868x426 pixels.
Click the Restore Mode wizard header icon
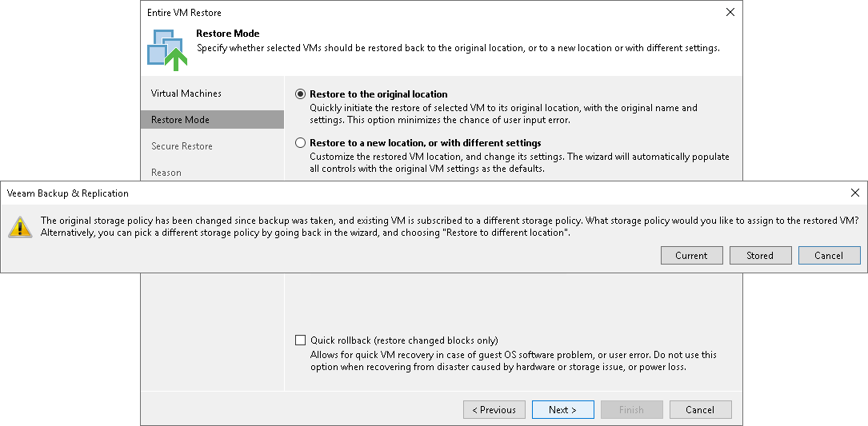coord(166,48)
